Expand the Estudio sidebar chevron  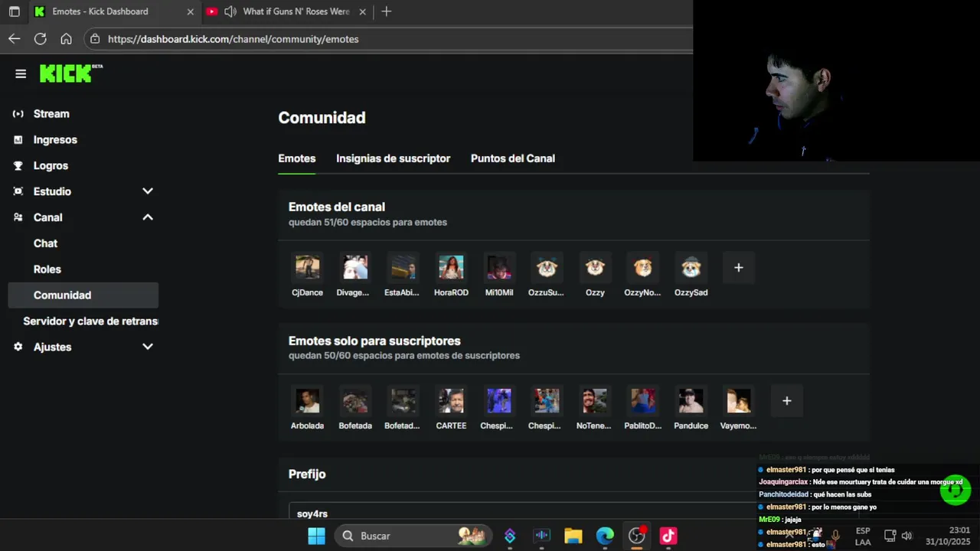click(148, 191)
